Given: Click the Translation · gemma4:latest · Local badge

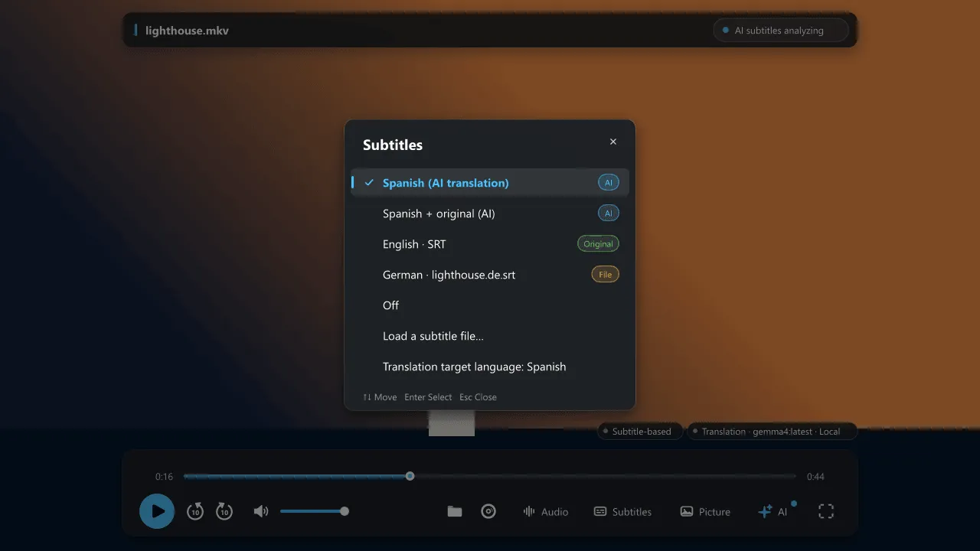Looking at the screenshot, I should click(x=772, y=432).
